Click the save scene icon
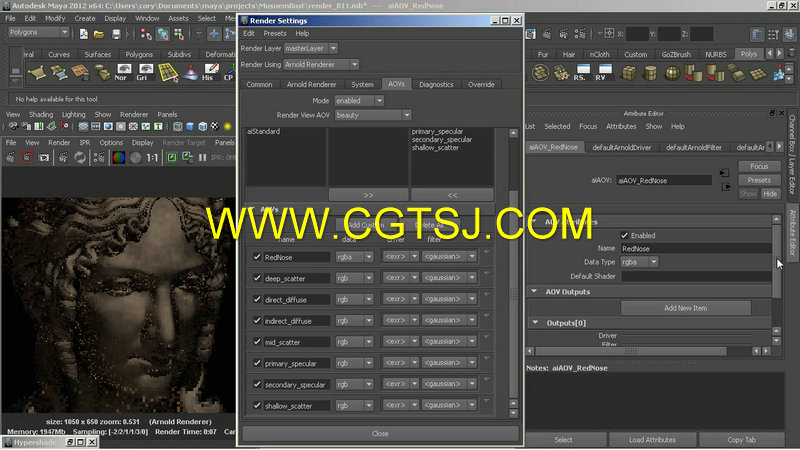 [x=116, y=34]
